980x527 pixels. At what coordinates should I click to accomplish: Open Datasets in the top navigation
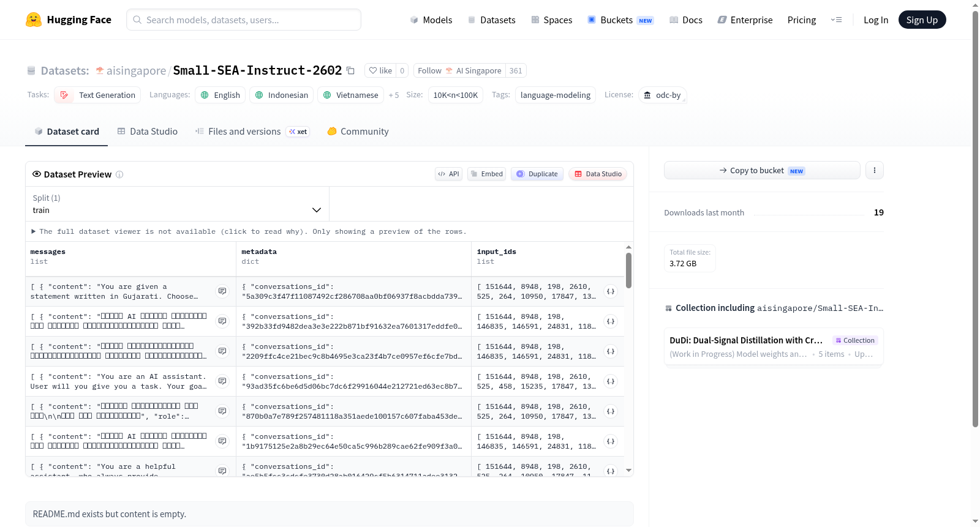(x=492, y=20)
